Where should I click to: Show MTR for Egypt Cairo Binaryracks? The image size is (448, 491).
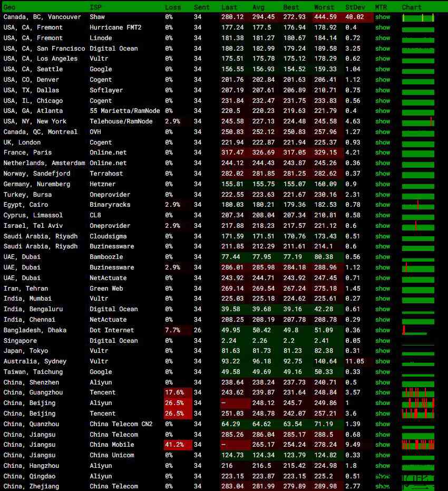tap(383, 205)
